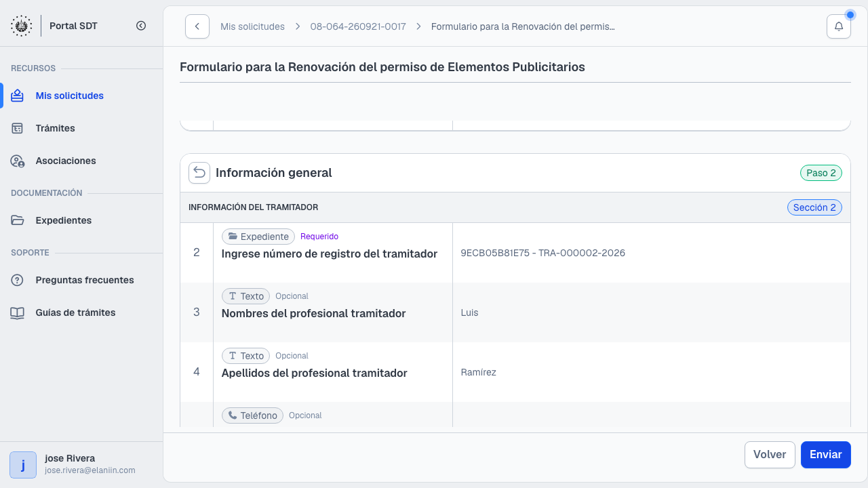Click email jose.rivera@elaniin.com
Screen dimensions: 868x488
pyautogui.click(x=90, y=470)
